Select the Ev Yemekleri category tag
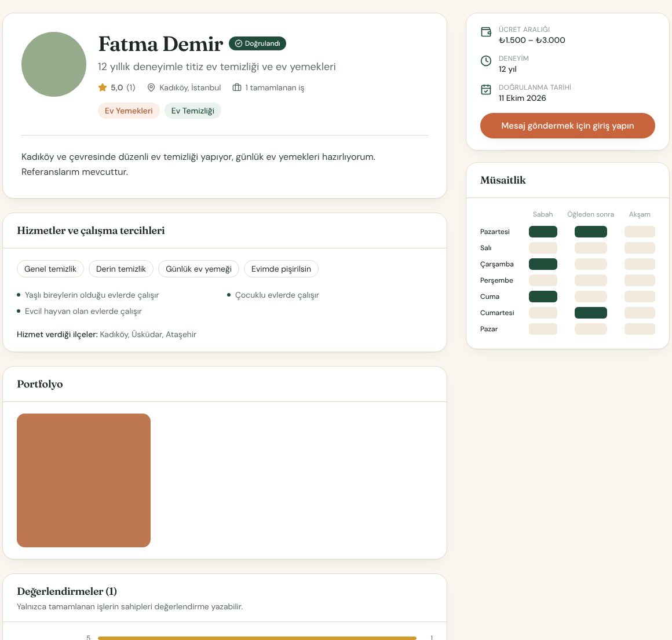The height and width of the screenshot is (640, 672). tap(129, 111)
